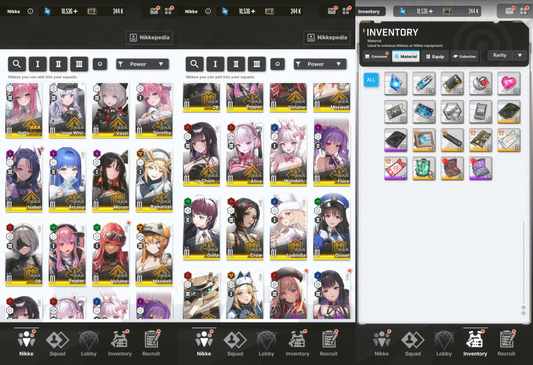This screenshot has height=365, width=533.
Task: Select the Dorothy character card
Action: 154,110
